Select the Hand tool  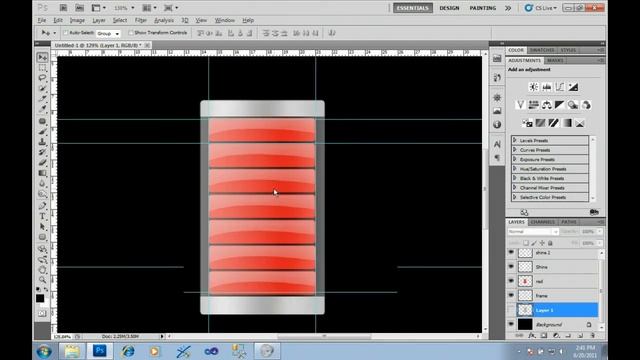coord(42,270)
